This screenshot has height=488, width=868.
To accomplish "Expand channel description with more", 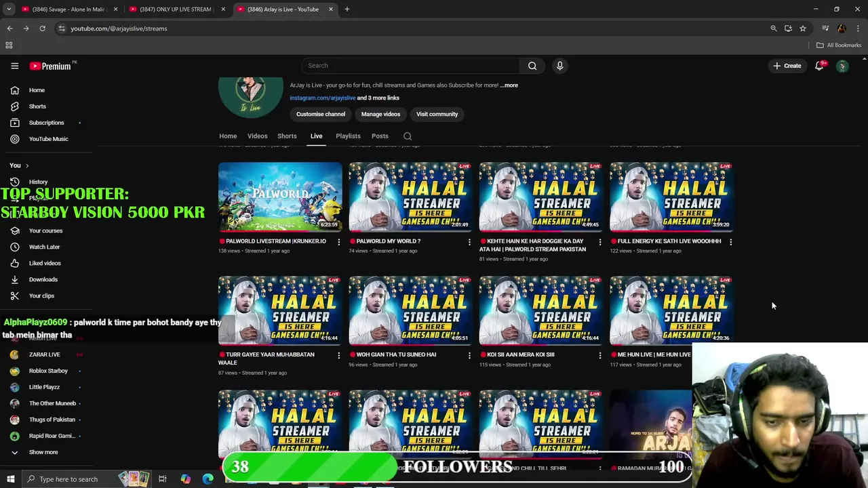I will [509, 85].
